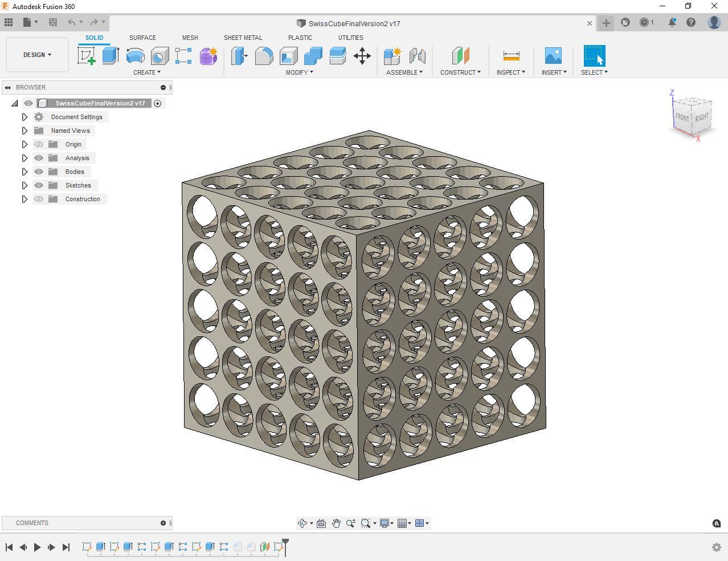Activate the Extrude tool
This screenshot has height=561, width=728.
pos(110,56)
